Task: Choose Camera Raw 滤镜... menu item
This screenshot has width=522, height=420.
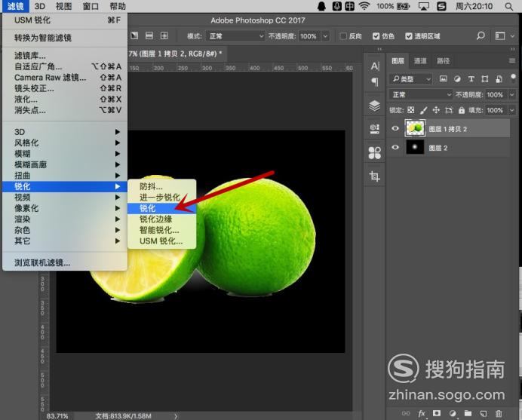Action: tap(65, 78)
